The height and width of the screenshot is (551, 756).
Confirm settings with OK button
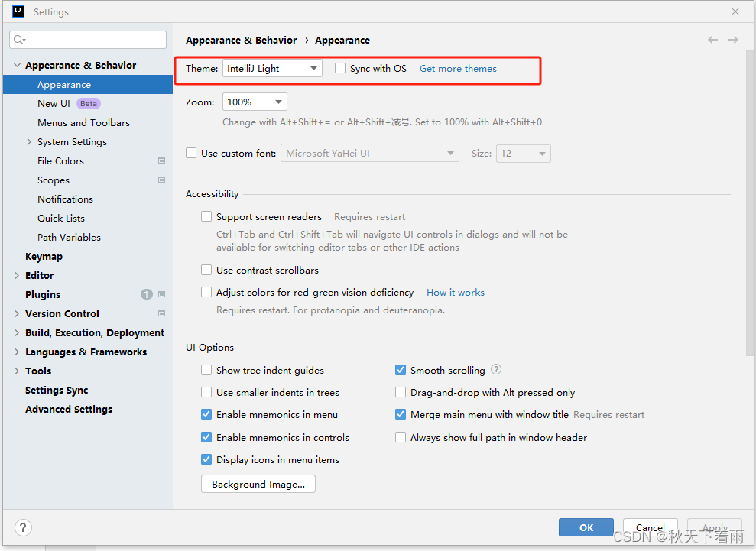pyautogui.click(x=586, y=527)
